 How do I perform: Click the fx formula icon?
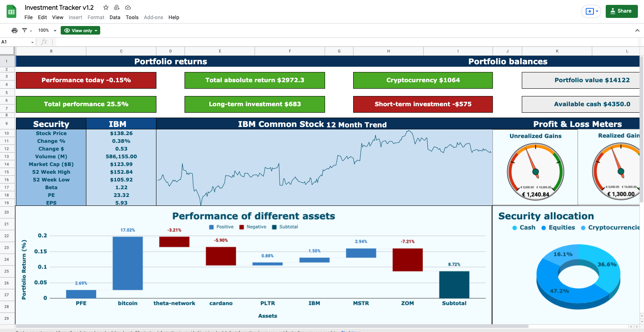click(44, 42)
